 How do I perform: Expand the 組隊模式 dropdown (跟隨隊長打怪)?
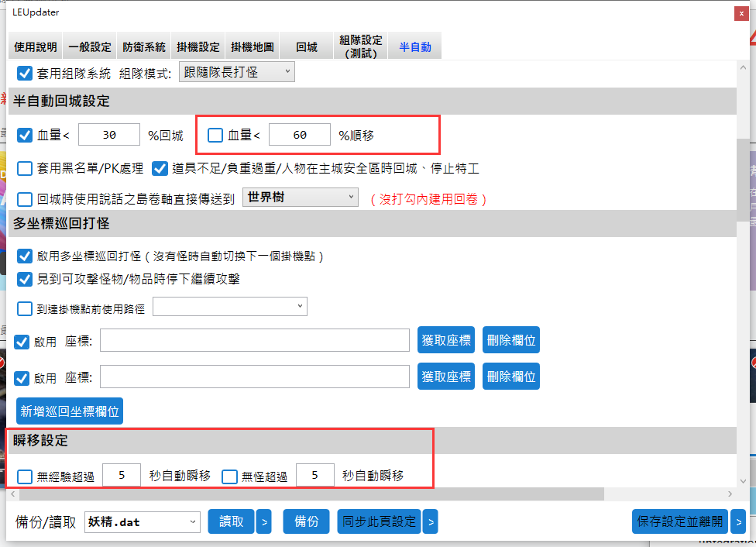point(237,72)
